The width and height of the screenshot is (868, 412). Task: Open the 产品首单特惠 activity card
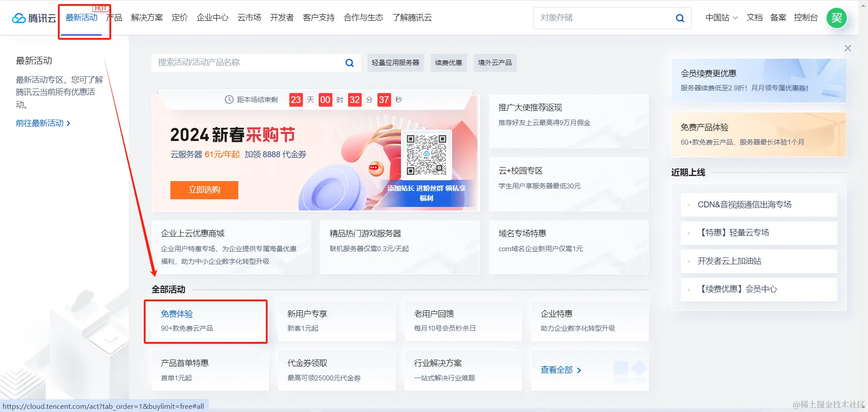(210, 370)
